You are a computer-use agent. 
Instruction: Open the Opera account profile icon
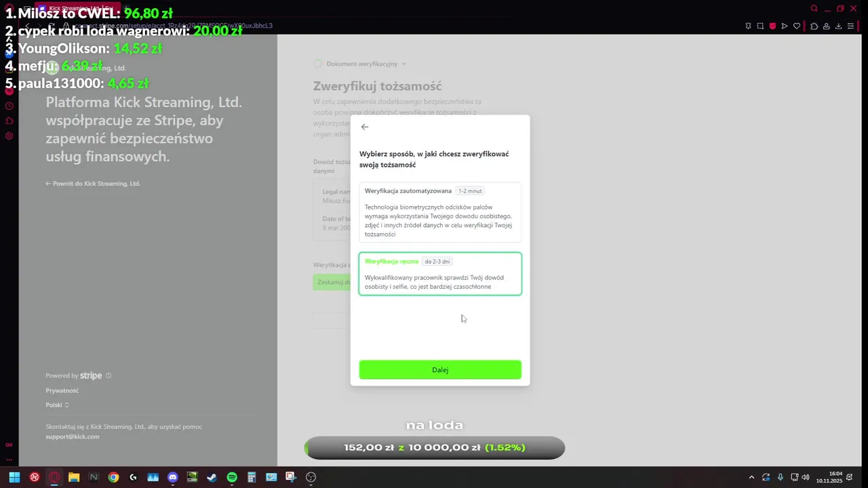(x=827, y=26)
